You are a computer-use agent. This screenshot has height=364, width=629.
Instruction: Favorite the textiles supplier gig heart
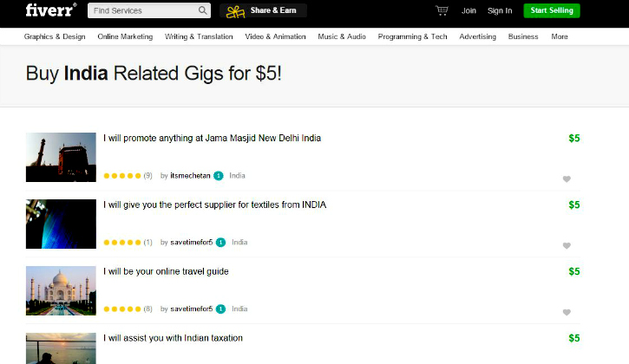[567, 246]
